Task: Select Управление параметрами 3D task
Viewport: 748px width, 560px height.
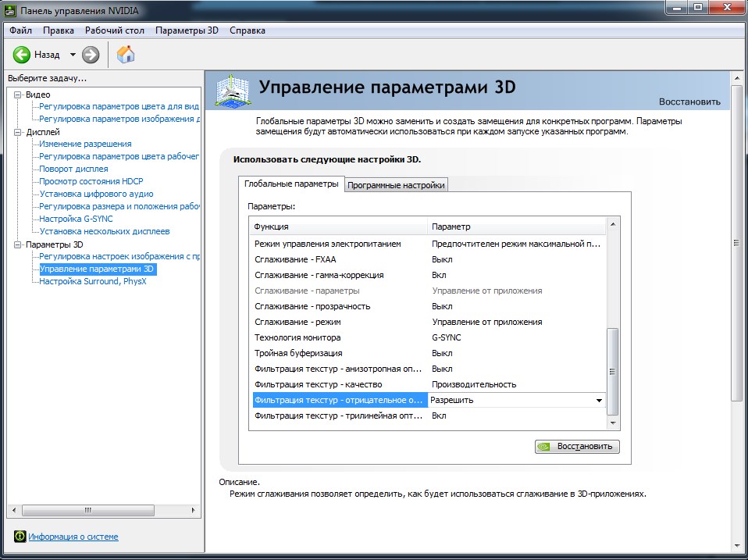Action: point(97,269)
